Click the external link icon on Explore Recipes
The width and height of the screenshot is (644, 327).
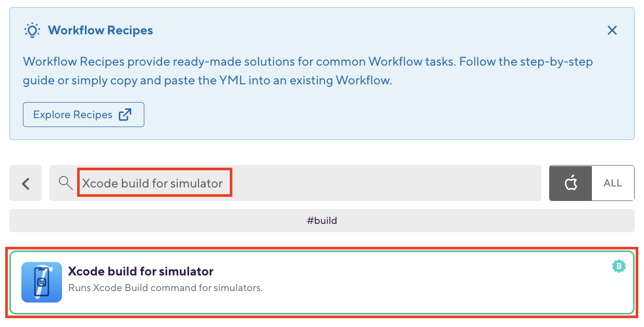(125, 115)
